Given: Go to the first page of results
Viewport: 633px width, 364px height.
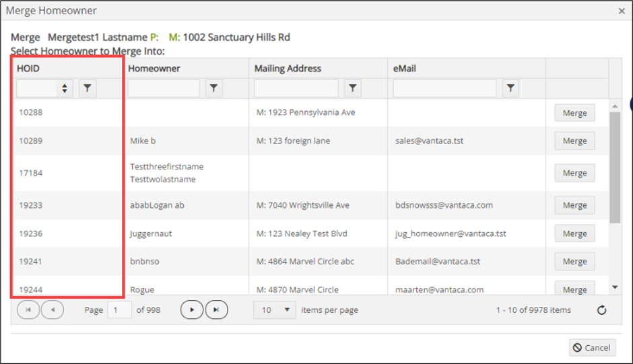Looking at the screenshot, I should pos(28,310).
